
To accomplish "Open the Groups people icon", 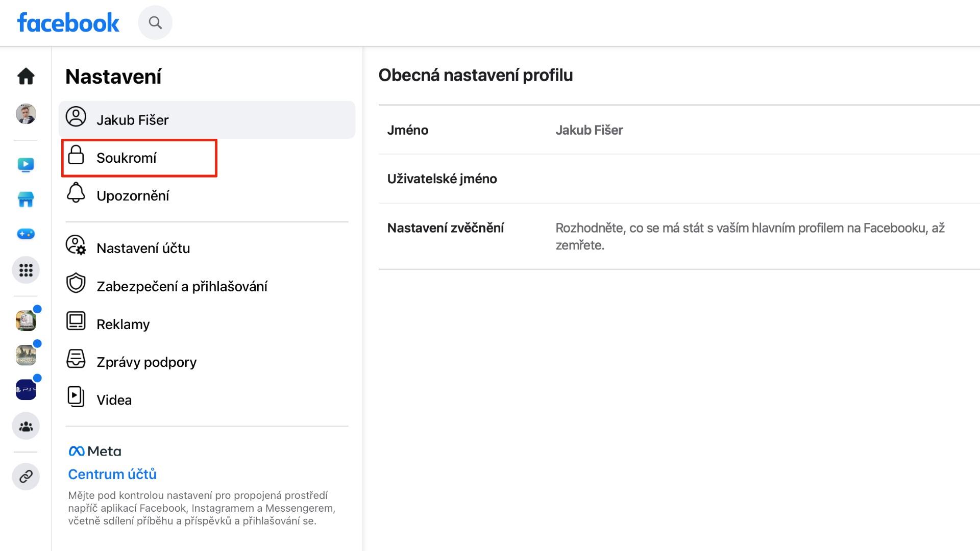I will (26, 426).
